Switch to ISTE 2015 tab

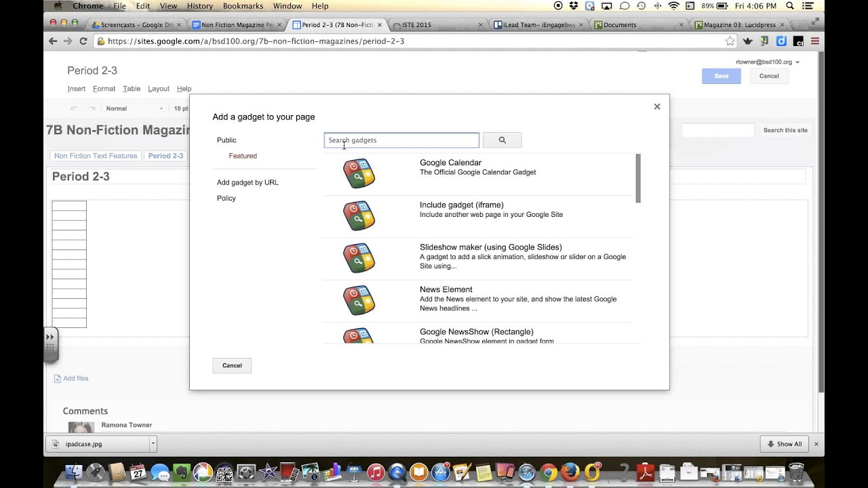[x=438, y=24]
